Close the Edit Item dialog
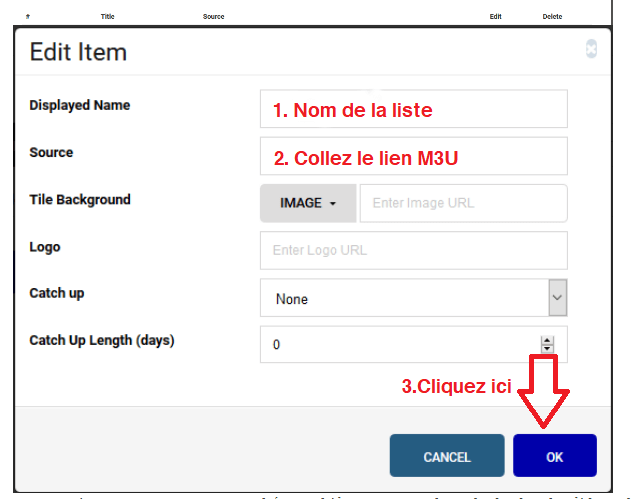The height and width of the screenshot is (499, 632). 591,49
